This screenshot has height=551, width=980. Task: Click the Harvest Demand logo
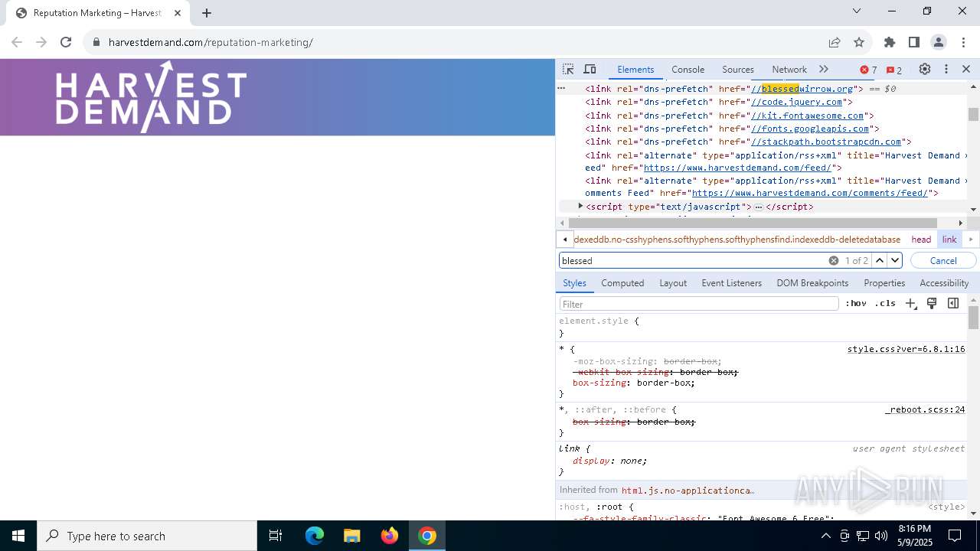pos(151,97)
